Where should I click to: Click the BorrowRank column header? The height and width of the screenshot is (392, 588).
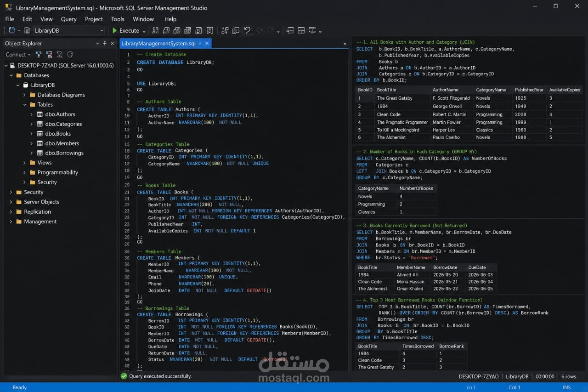452,346
